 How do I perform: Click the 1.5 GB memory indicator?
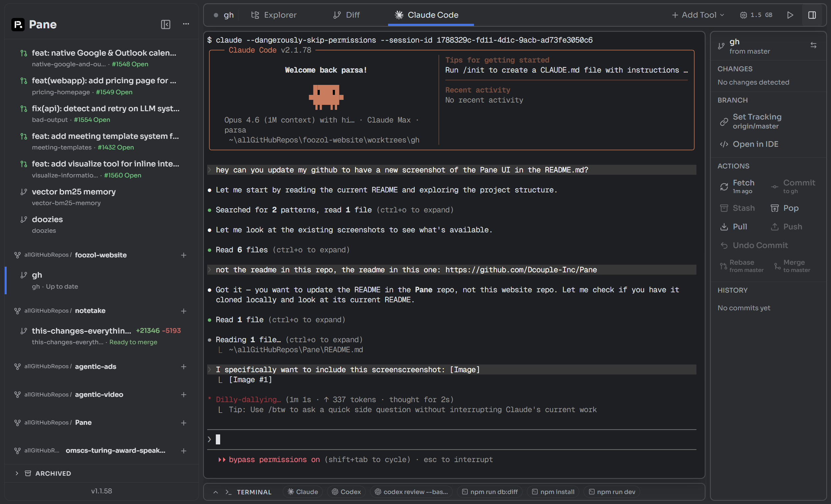click(x=756, y=15)
